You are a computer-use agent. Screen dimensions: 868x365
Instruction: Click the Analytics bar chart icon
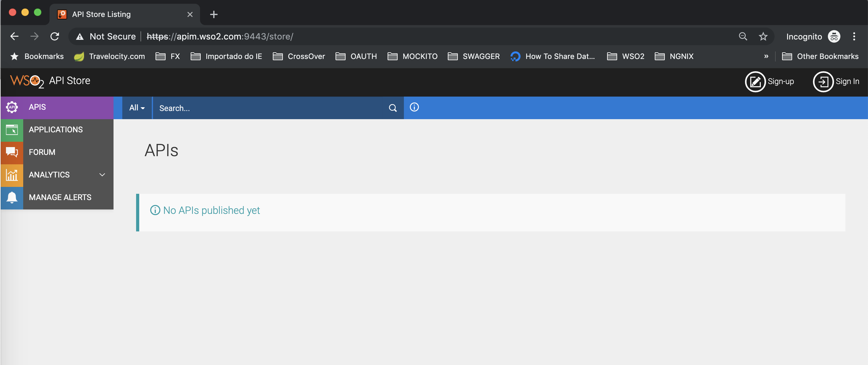pos(12,175)
